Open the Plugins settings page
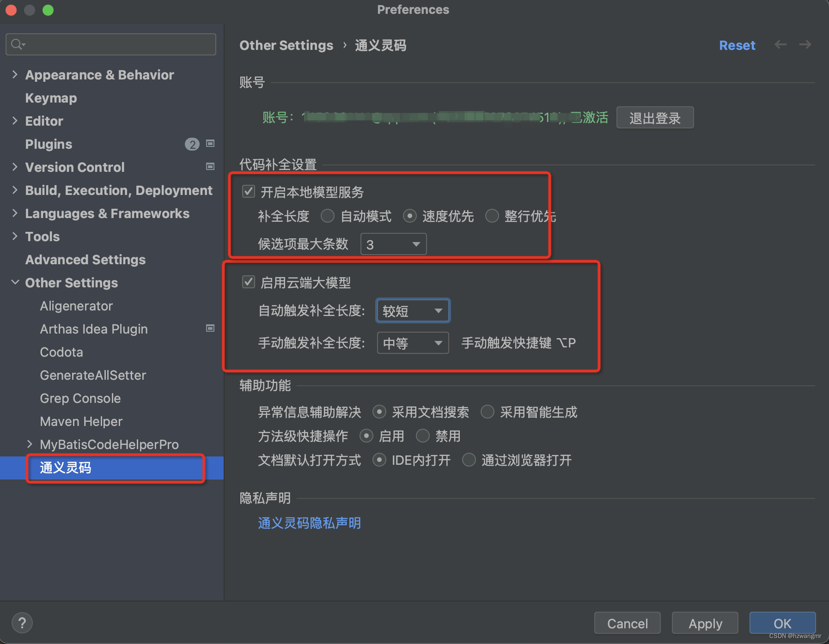829x644 pixels. click(49, 144)
